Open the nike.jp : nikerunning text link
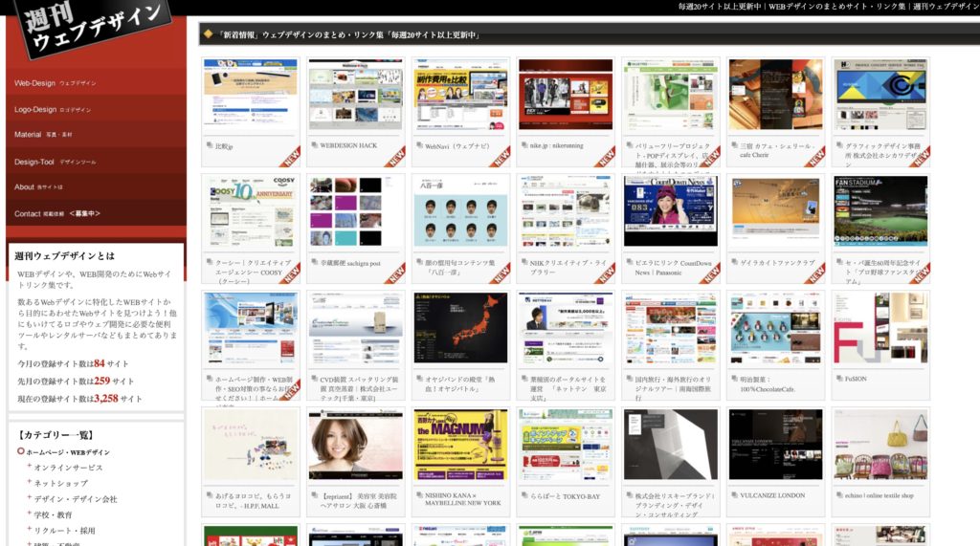Image resolution: width=980 pixels, height=546 pixels. 556,145
